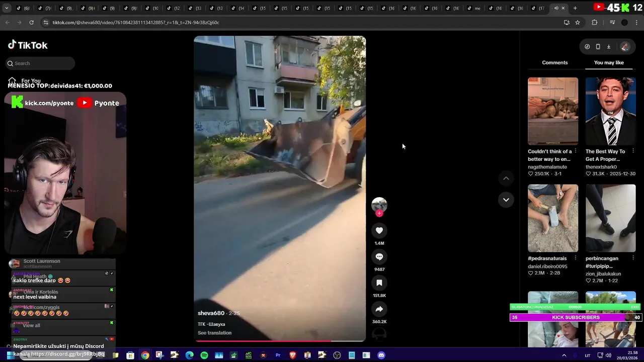Viewport: 644px width, 362px height.
Task: Open the man in suit video thumbnail
Action: pyautogui.click(x=610, y=111)
